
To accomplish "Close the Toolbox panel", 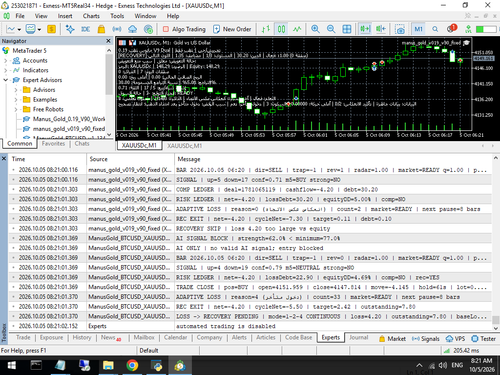I will point(4,159).
